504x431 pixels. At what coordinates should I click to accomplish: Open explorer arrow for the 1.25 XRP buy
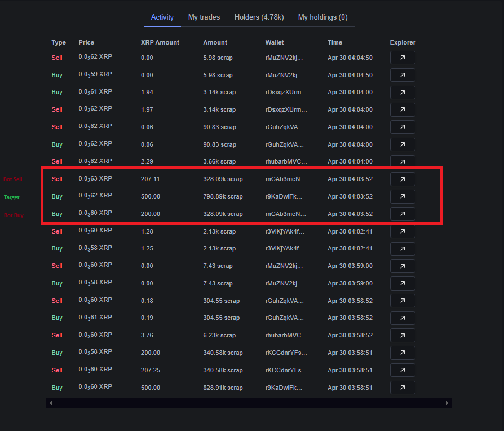(x=403, y=249)
